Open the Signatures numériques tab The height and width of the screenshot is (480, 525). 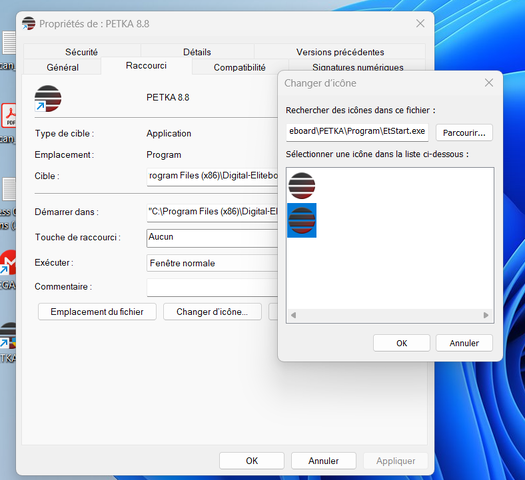[358, 67]
